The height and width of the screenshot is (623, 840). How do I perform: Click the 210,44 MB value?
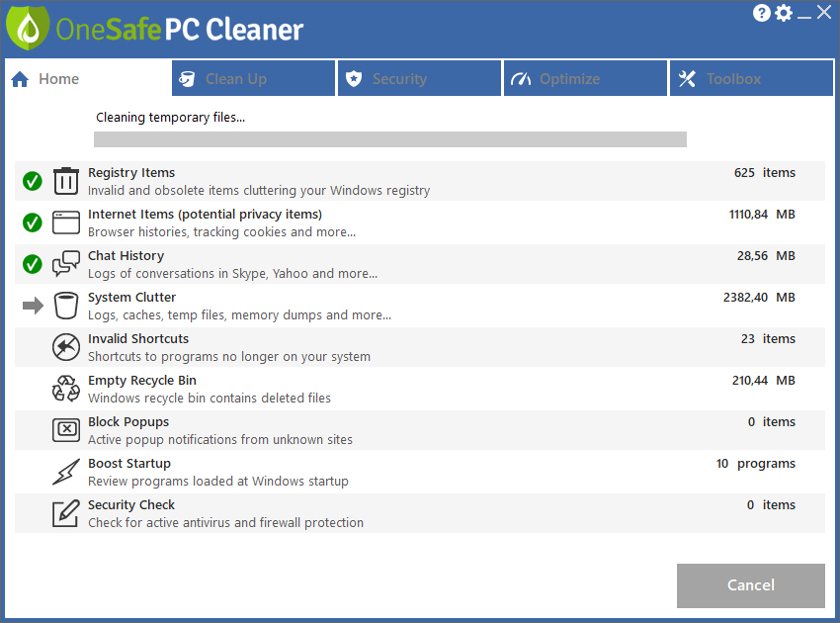click(x=763, y=381)
